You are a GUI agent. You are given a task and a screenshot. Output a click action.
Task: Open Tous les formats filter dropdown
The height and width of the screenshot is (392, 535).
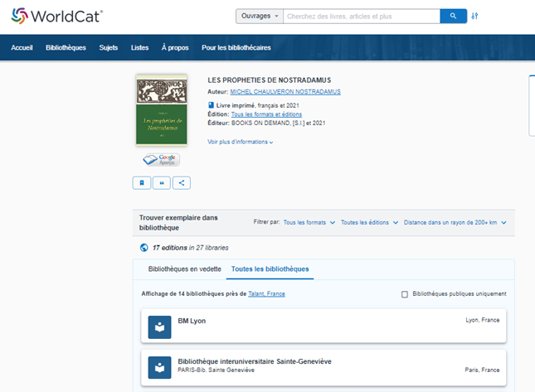[309, 223]
